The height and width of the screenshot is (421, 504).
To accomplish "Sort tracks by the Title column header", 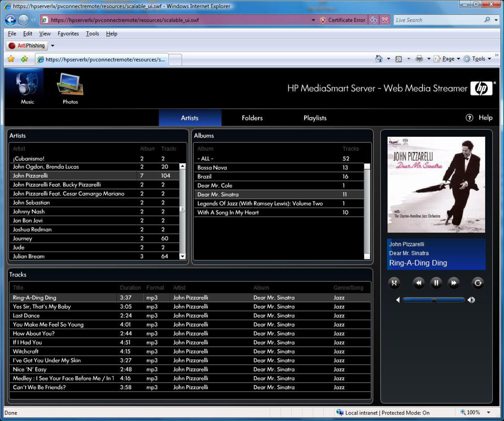I will coord(18,288).
